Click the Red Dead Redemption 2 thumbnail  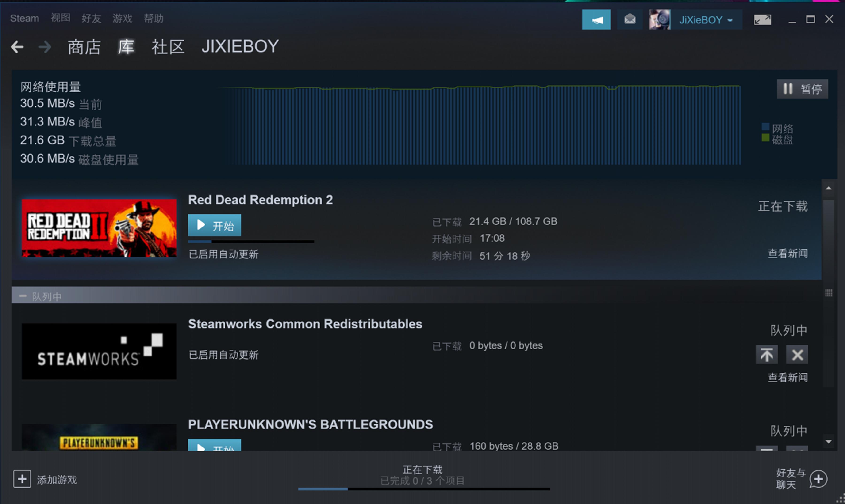click(99, 228)
